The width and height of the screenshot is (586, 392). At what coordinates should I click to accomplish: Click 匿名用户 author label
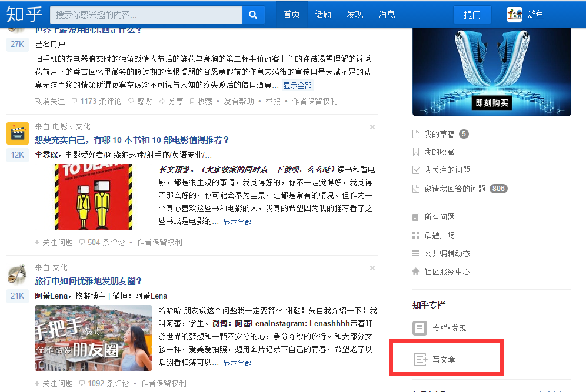point(50,45)
